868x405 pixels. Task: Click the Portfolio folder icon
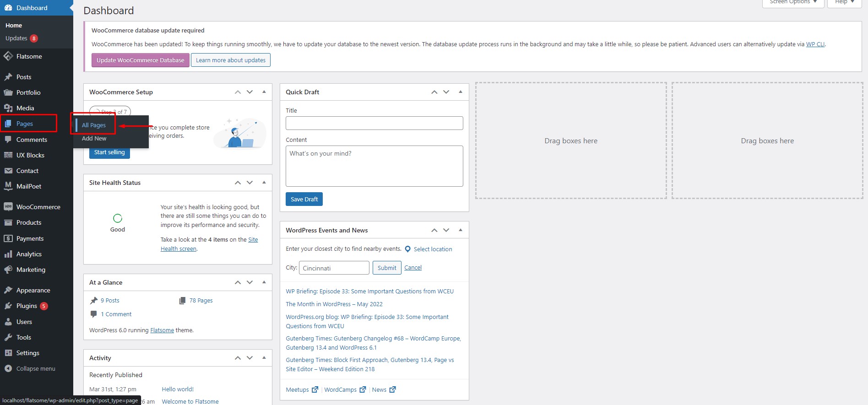(x=8, y=92)
